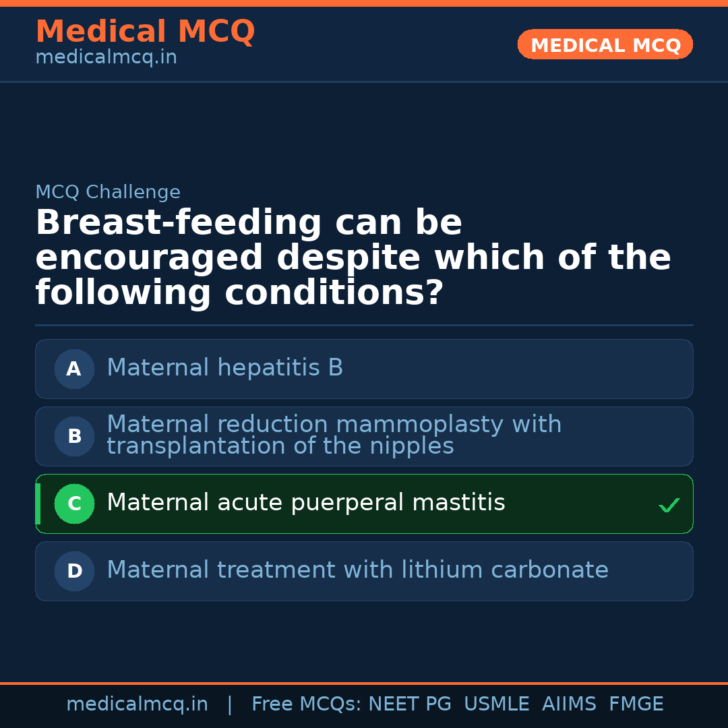This screenshot has width=728, height=728.
Task: Select the 'Maternal acute puerperal mastitis' text
Action: (x=305, y=503)
